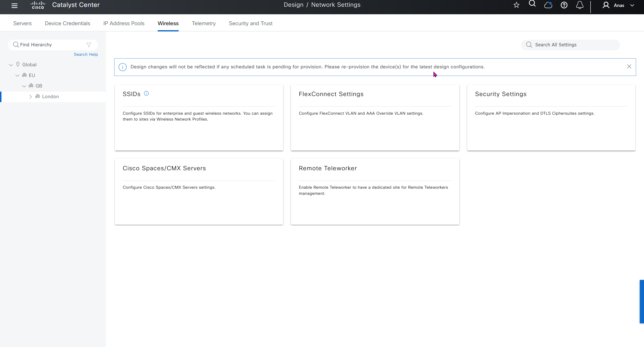Switch to the IP Address Pools tab
Screen dimensions: 644x347
124,23
